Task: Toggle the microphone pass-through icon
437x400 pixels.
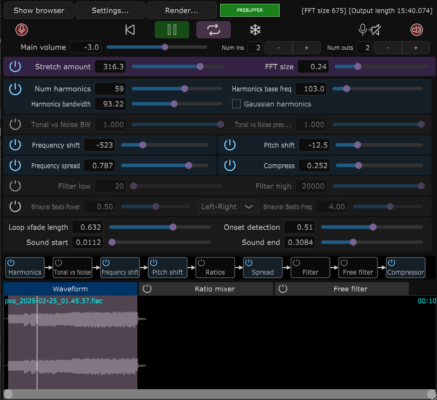Action: (x=369, y=30)
